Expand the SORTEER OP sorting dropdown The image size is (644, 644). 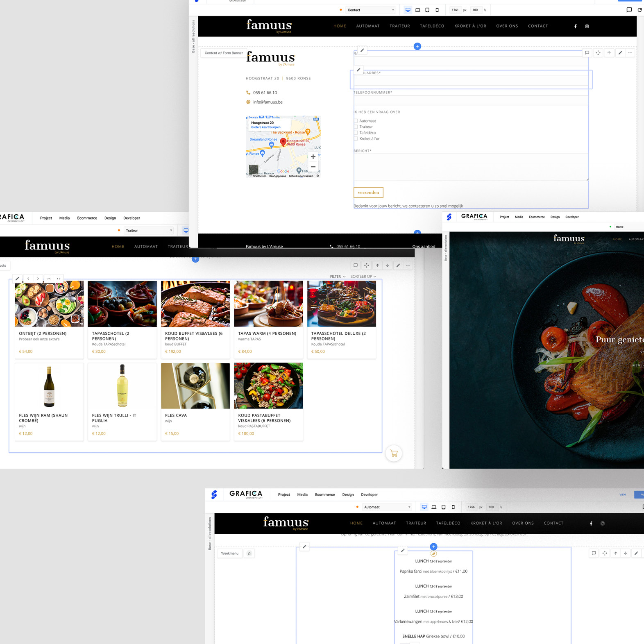point(363,277)
